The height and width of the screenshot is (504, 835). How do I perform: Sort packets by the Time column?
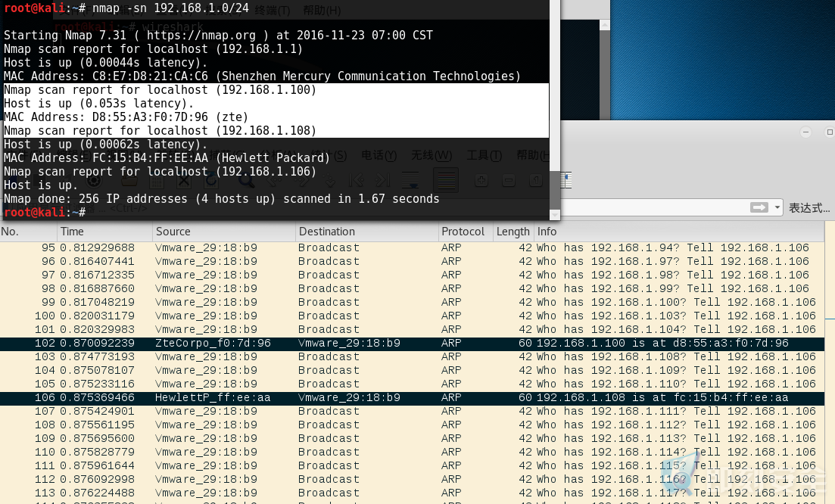click(x=104, y=232)
